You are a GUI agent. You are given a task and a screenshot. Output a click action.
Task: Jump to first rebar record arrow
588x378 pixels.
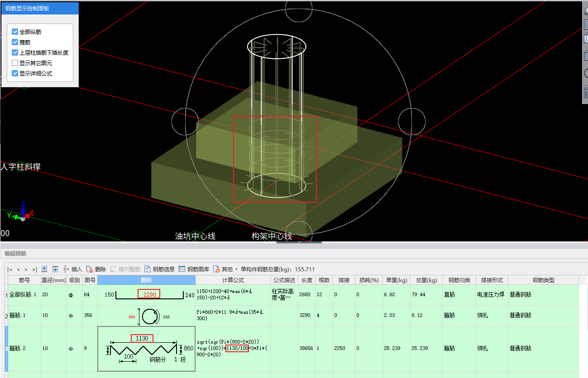click(x=10, y=269)
